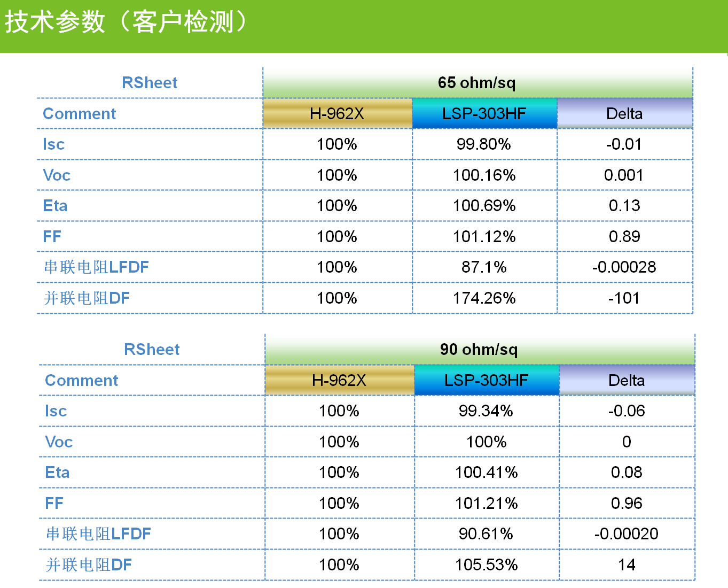Select the cell with value 100.16%
Image resolution: width=728 pixels, height=588 pixels.
(484, 175)
